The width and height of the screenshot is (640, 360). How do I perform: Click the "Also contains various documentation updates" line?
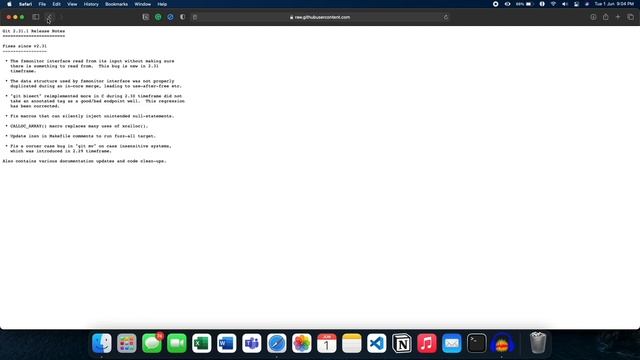pos(84,161)
